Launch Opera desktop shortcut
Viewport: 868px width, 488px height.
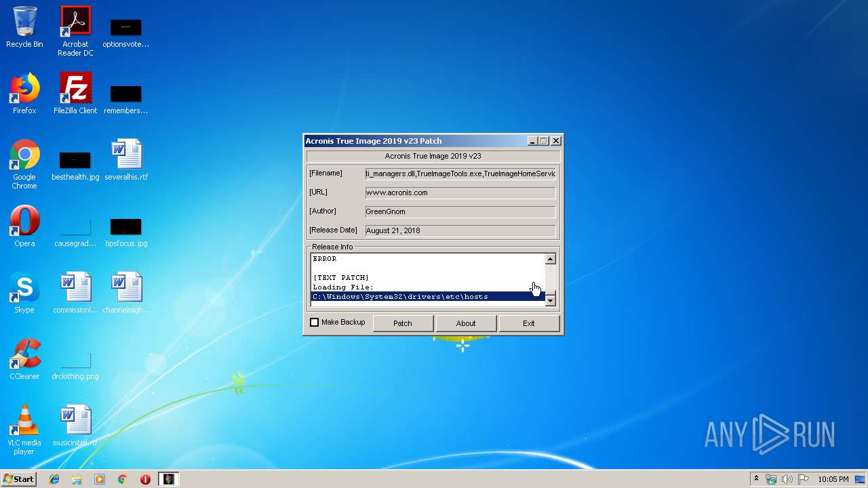tap(24, 226)
